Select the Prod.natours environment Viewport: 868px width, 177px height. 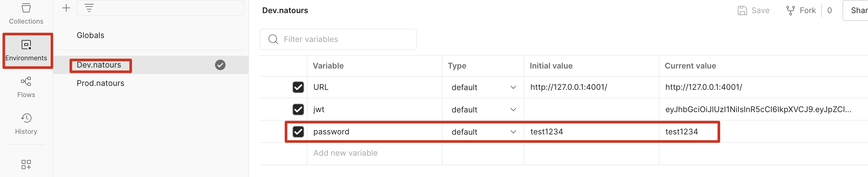tap(100, 83)
